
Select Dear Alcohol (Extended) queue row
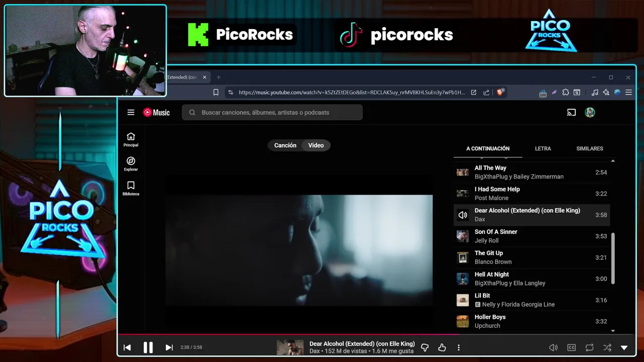coord(532,215)
